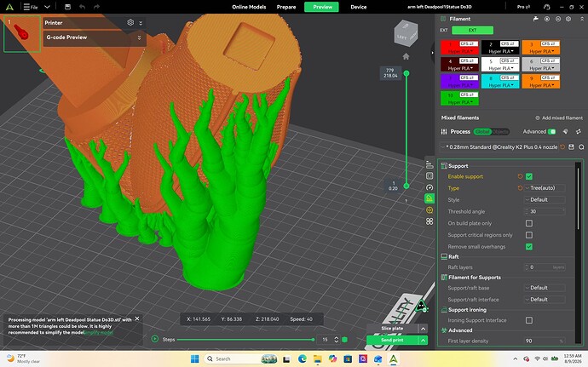Click the Windows Start button
Screen dimensions: 588x367
click(x=195, y=358)
